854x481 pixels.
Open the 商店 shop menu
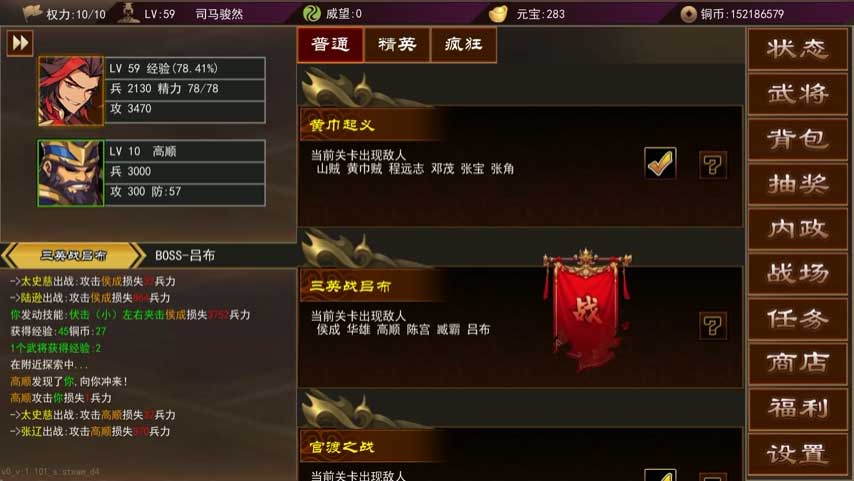pos(798,363)
